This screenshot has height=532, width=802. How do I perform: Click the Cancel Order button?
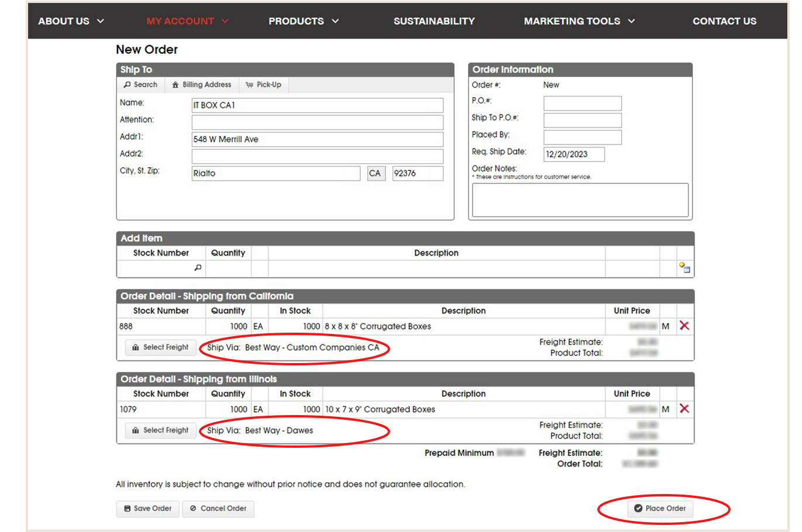click(218, 509)
